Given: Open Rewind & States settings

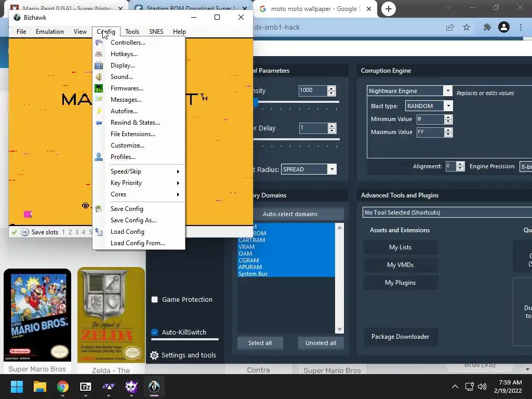Looking at the screenshot, I should 138,123.
